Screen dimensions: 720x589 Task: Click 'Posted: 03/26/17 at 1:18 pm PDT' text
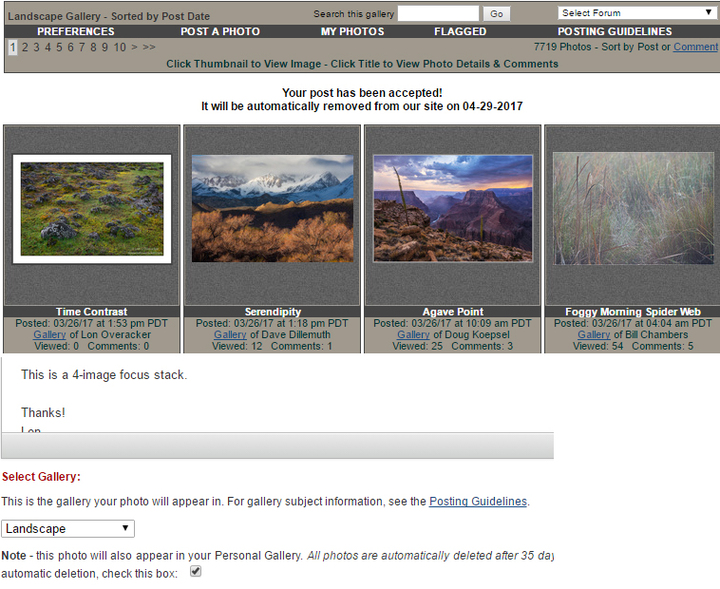272,323
